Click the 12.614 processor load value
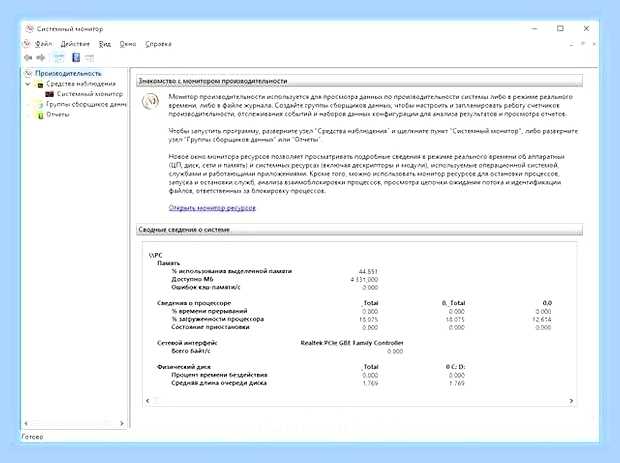The image size is (620, 463). 542,319
